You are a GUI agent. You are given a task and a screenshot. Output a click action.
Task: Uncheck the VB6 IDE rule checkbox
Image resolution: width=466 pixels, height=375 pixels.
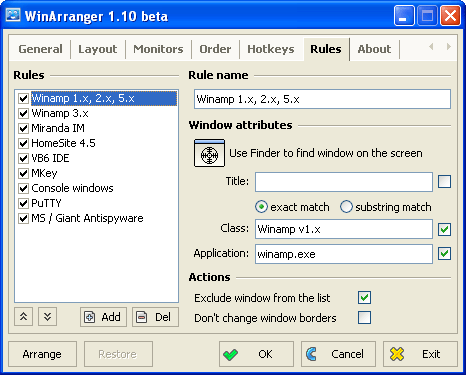23,158
